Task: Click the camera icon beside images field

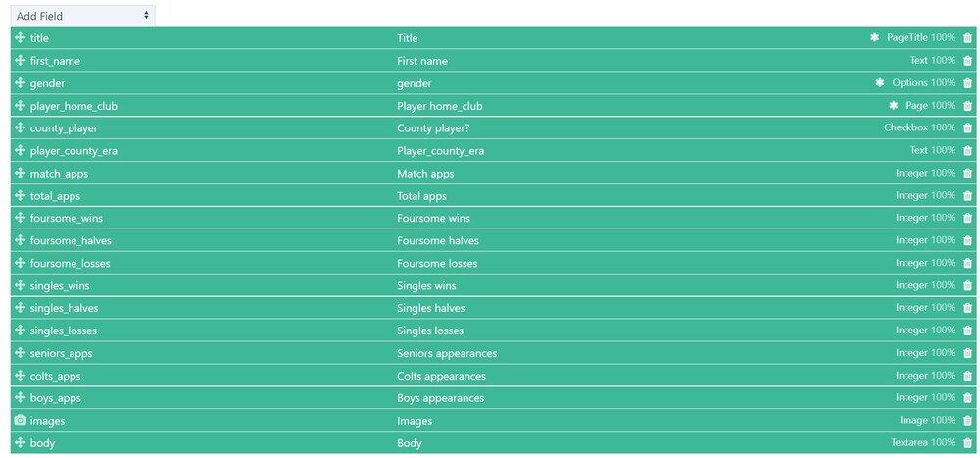Action: click(21, 420)
